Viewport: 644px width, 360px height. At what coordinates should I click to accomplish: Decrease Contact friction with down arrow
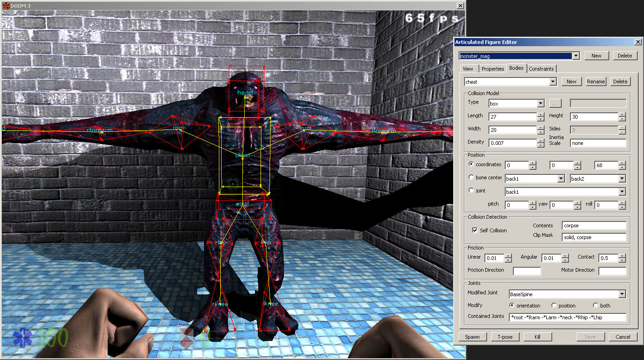[x=622, y=260]
